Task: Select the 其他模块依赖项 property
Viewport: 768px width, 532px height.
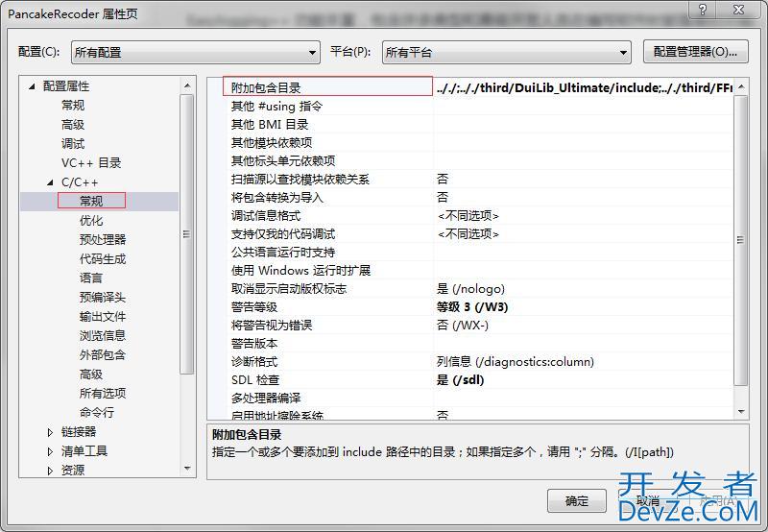Action: (x=272, y=142)
